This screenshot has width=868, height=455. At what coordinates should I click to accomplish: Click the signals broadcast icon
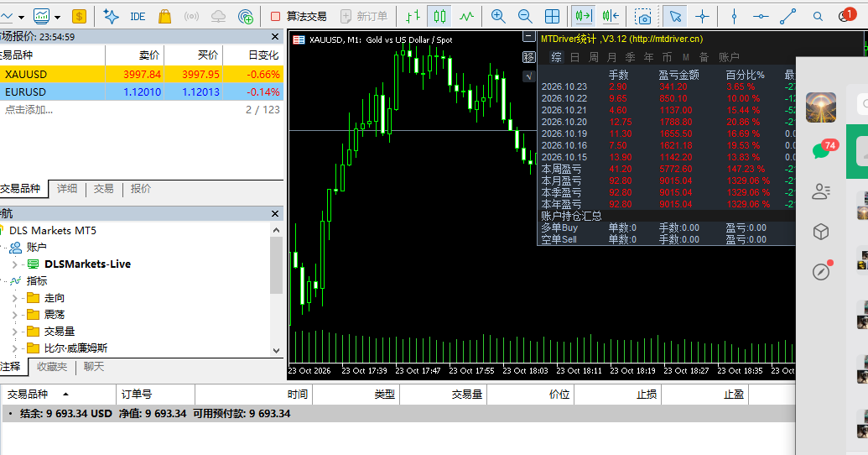[x=191, y=17]
